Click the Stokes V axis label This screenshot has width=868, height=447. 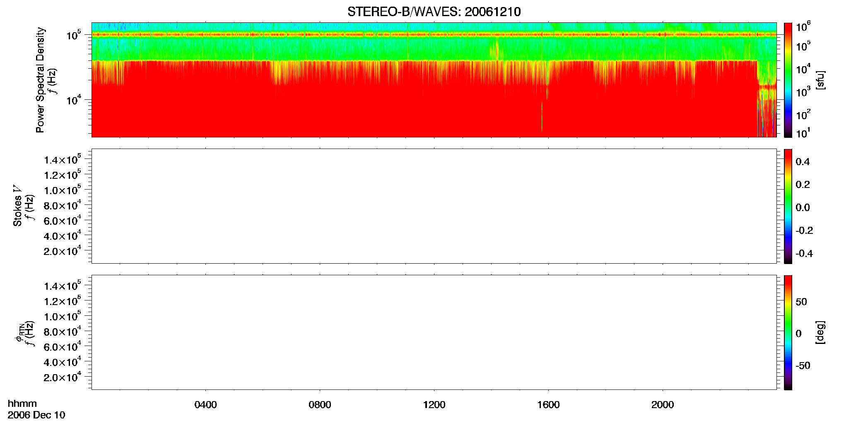coord(17,206)
